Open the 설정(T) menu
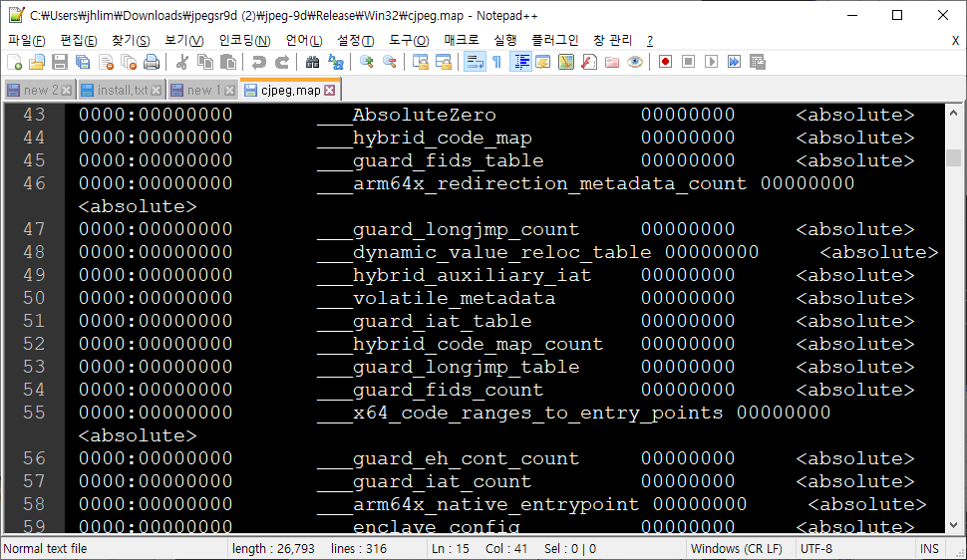The height and width of the screenshot is (560, 967). [x=355, y=40]
